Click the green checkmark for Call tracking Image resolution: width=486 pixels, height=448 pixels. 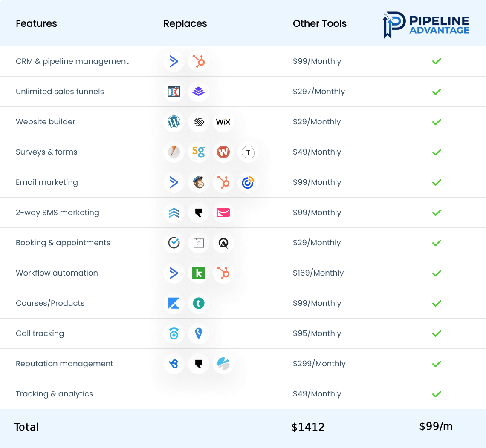pos(436,334)
